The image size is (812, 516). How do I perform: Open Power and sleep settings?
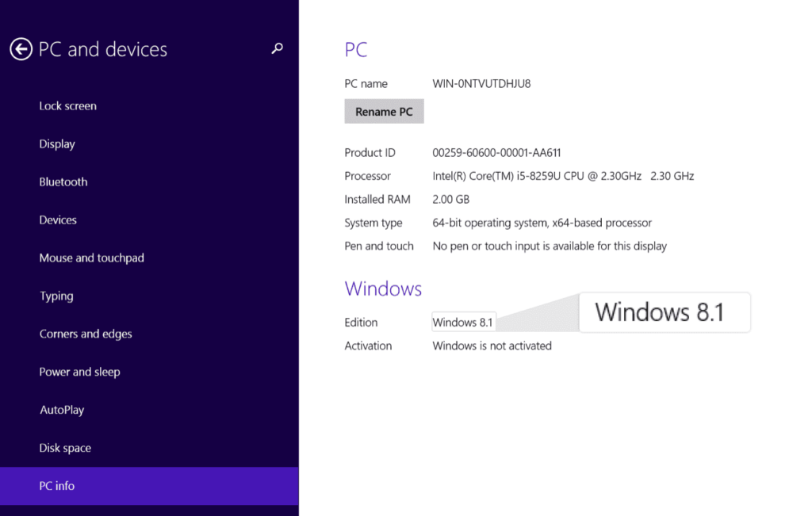click(x=79, y=372)
